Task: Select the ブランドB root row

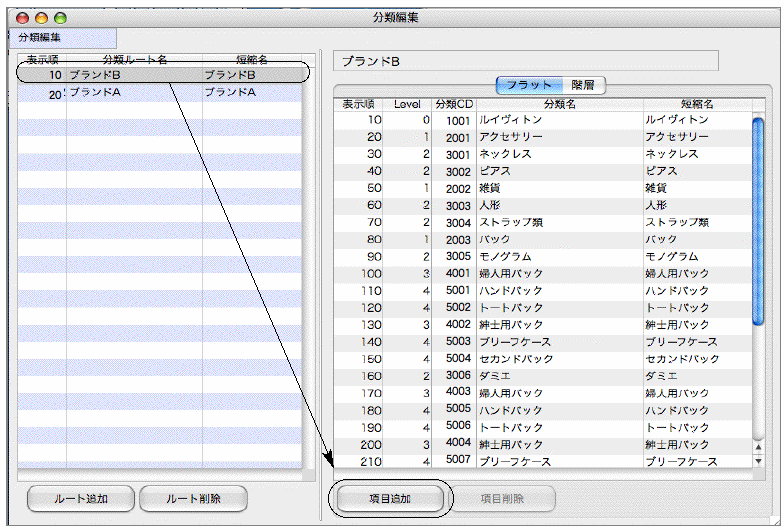Action: pyautogui.click(x=160, y=75)
